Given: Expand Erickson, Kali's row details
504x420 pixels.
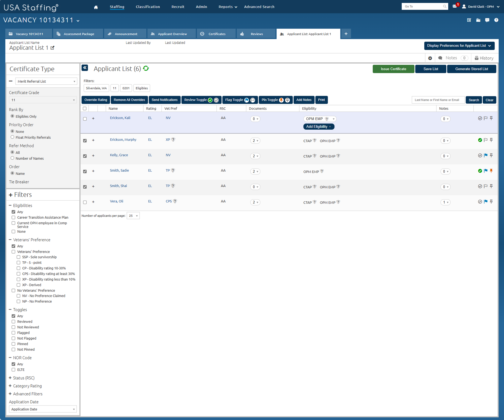Looking at the screenshot, I should pyautogui.click(x=93, y=118).
